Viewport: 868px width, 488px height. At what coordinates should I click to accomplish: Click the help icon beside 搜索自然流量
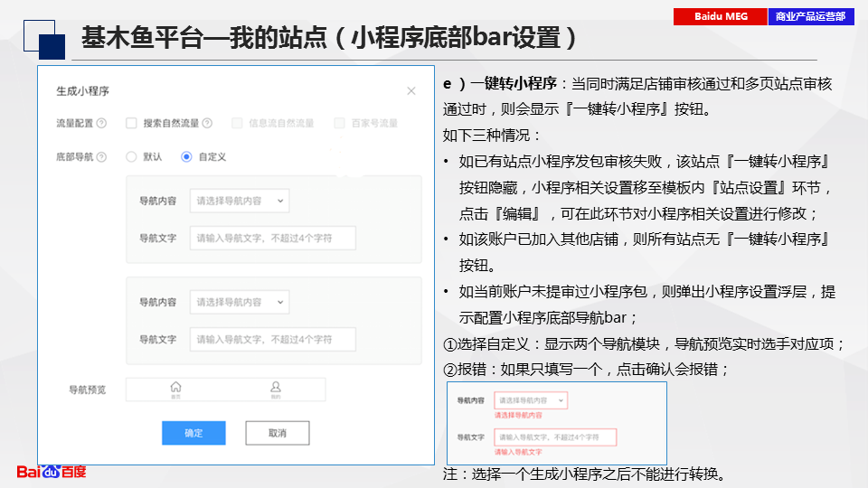tap(207, 124)
